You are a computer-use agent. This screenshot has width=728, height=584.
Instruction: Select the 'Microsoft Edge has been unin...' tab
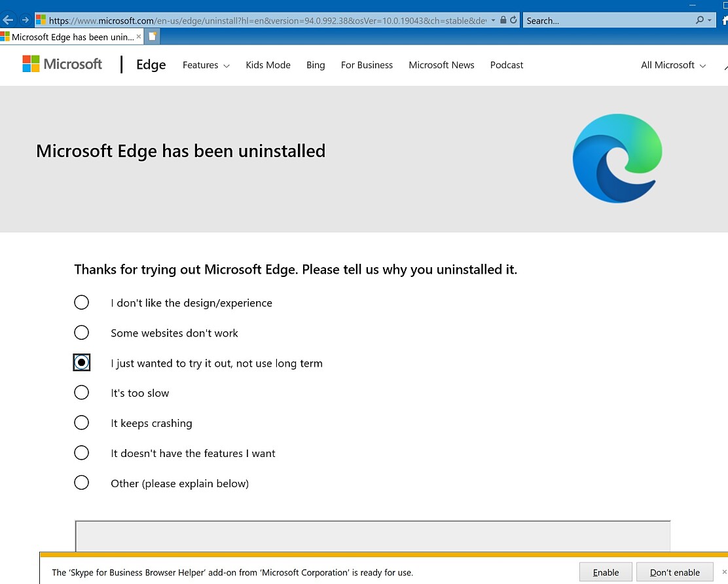click(72, 37)
